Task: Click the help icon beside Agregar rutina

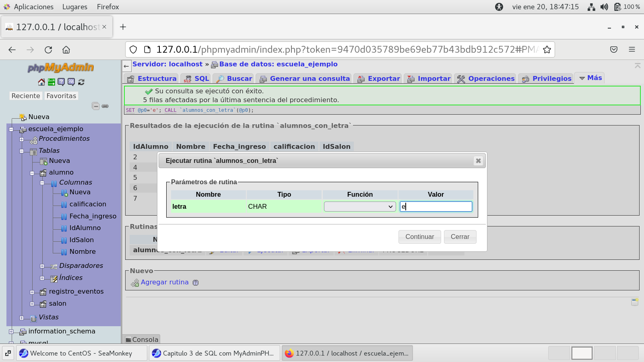Action: [196, 283]
